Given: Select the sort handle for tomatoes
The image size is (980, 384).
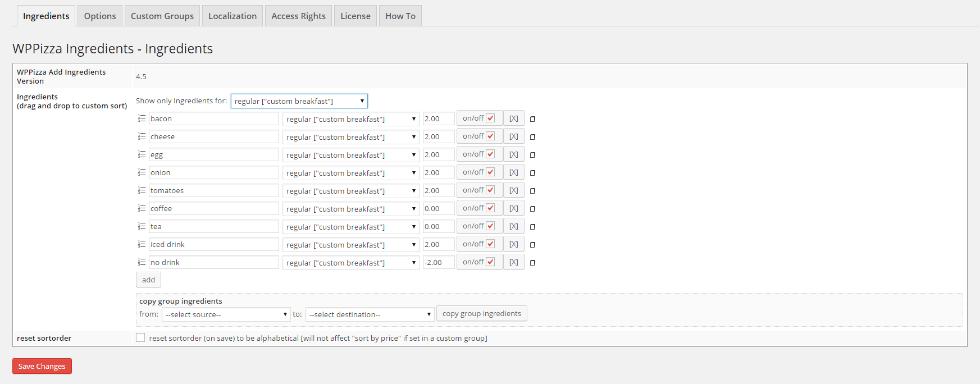Looking at the screenshot, I should tap(142, 190).
